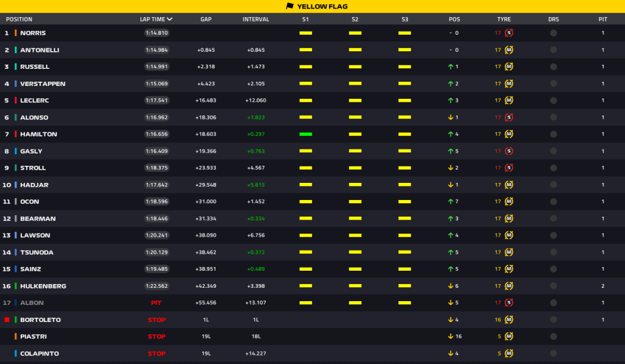Click Albon's red PIT status
625x364 pixels.
tap(156, 302)
